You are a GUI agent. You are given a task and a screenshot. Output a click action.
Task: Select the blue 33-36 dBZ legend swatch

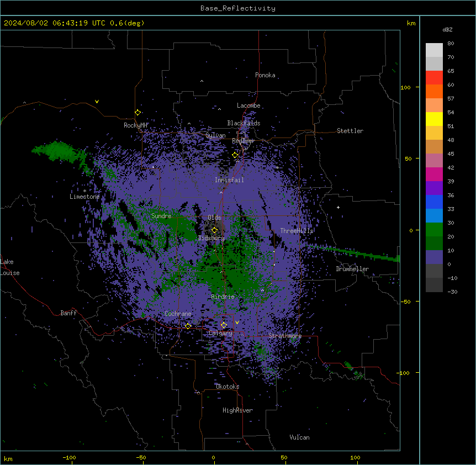434,202
